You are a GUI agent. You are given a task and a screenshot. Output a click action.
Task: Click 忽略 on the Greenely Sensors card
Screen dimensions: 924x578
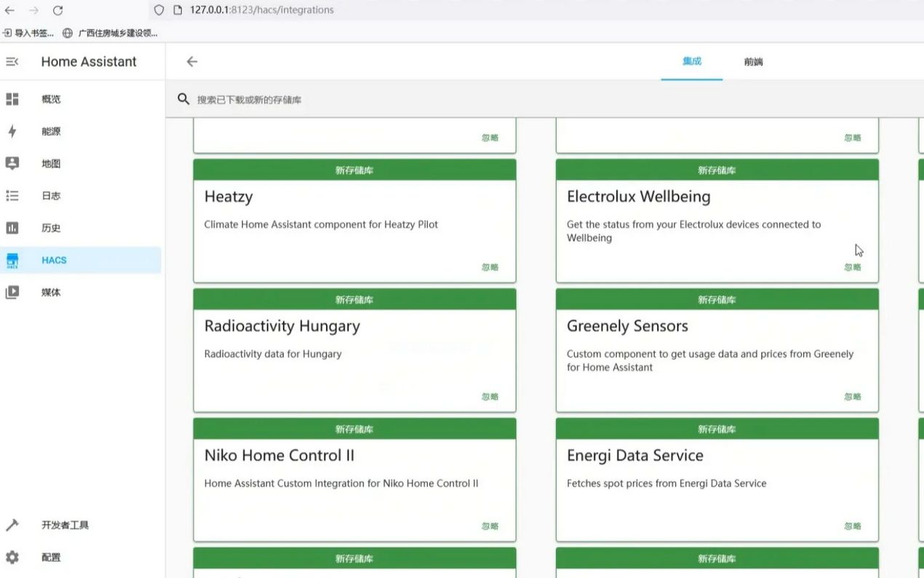coord(853,397)
